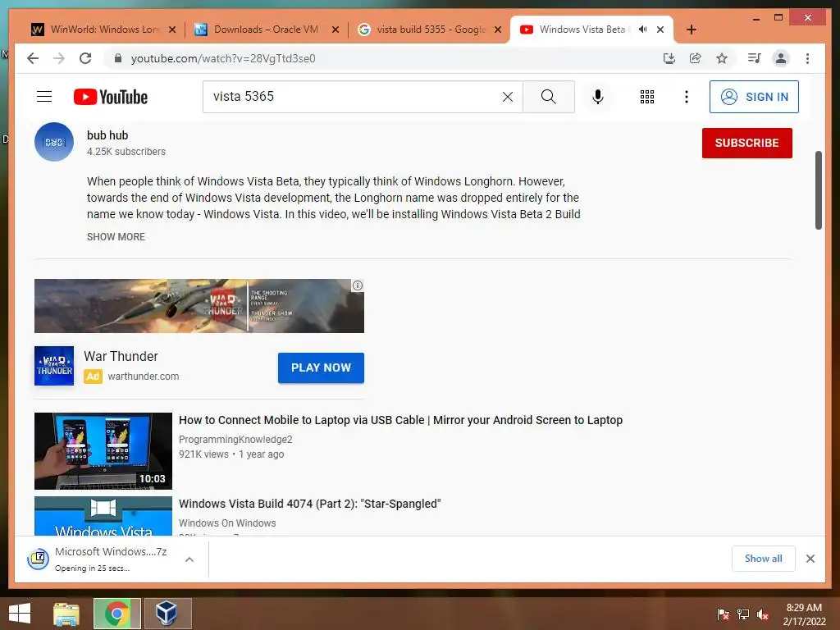Open the War Thunder ad logo thumbnail

pos(54,366)
